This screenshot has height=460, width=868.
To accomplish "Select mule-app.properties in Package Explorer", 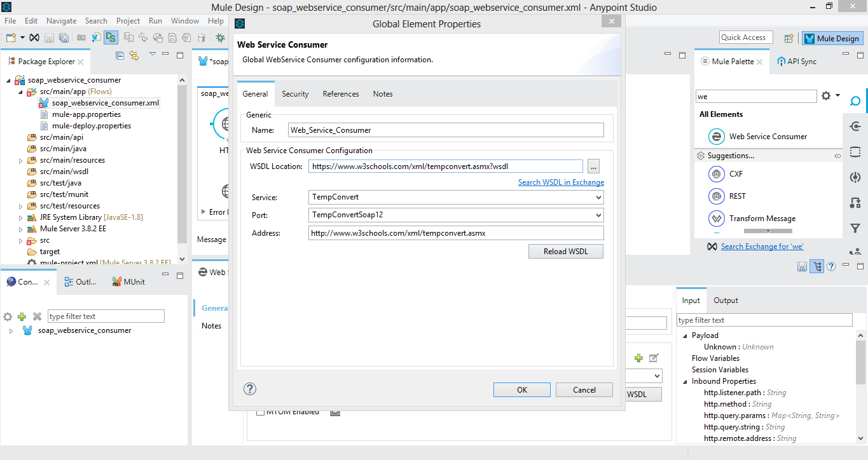I will pyautogui.click(x=86, y=114).
